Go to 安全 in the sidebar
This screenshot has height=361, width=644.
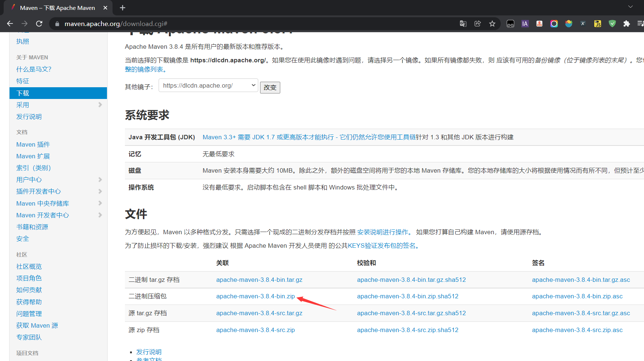(23, 239)
